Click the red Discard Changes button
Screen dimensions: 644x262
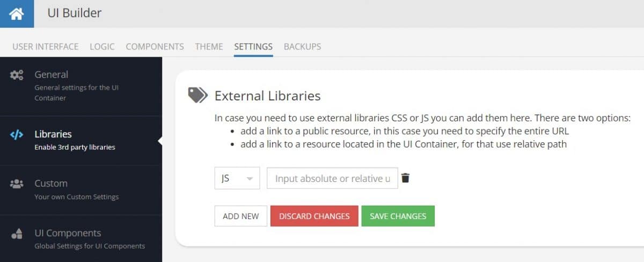click(x=314, y=216)
